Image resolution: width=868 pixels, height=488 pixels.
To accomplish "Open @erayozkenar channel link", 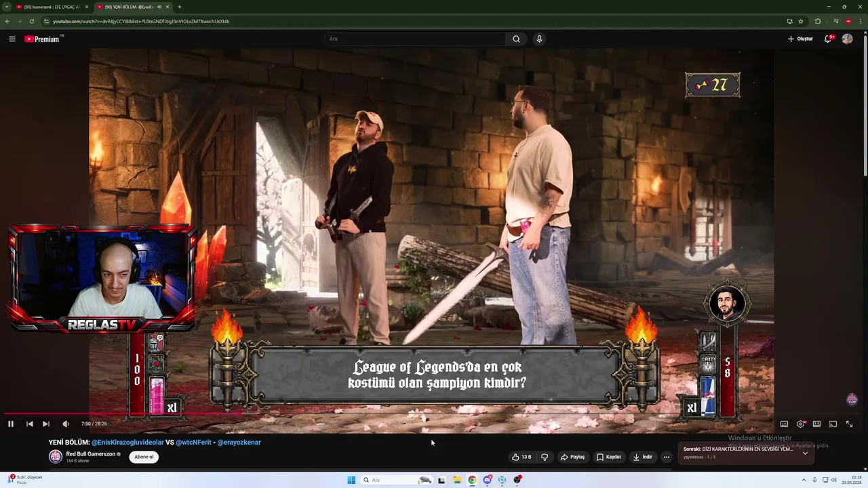I will click(239, 442).
